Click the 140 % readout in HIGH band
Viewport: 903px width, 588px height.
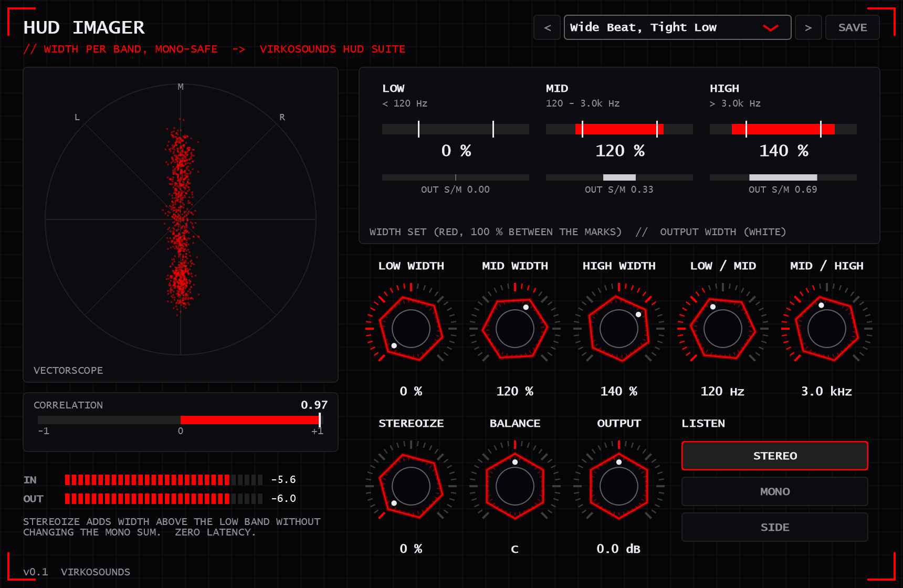tap(783, 151)
